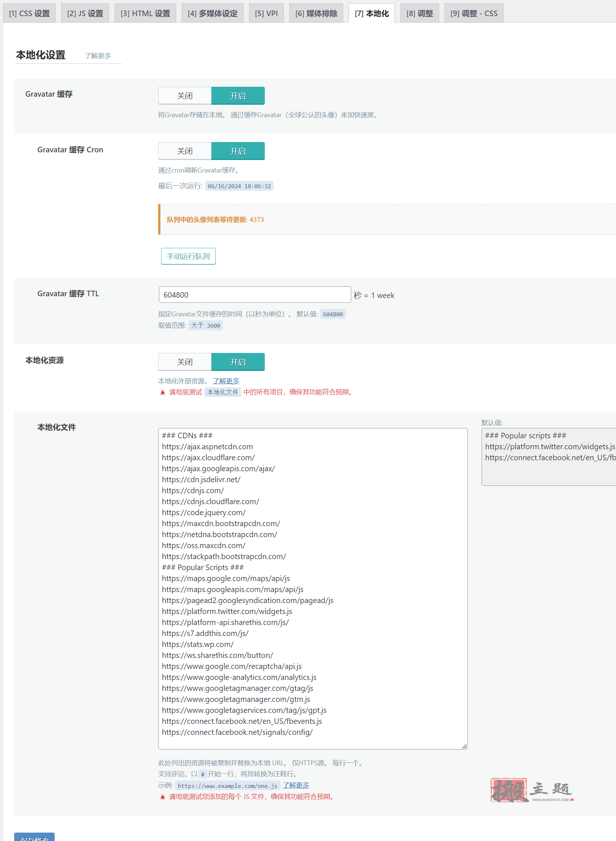
Task: Select the [7] 本地化 tab
Action: click(x=372, y=14)
